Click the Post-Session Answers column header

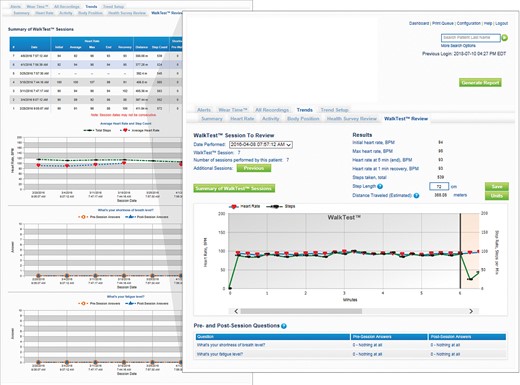[467, 337]
